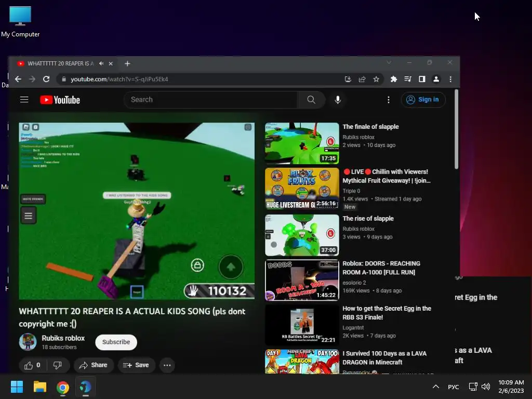Click the browser forward arrow
The width and height of the screenshot is (532, 399).
[x=32, y=79]
